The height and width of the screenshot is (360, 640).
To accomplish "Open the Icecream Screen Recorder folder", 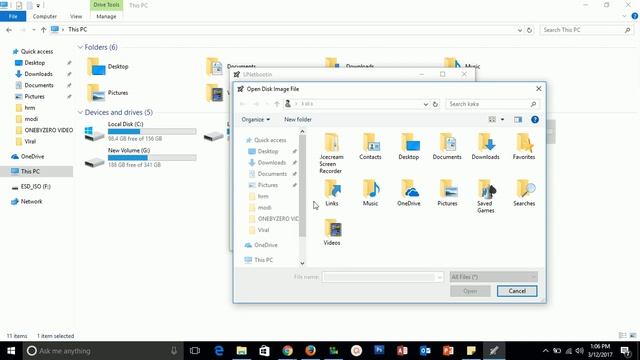I will [x=331, y=153].
